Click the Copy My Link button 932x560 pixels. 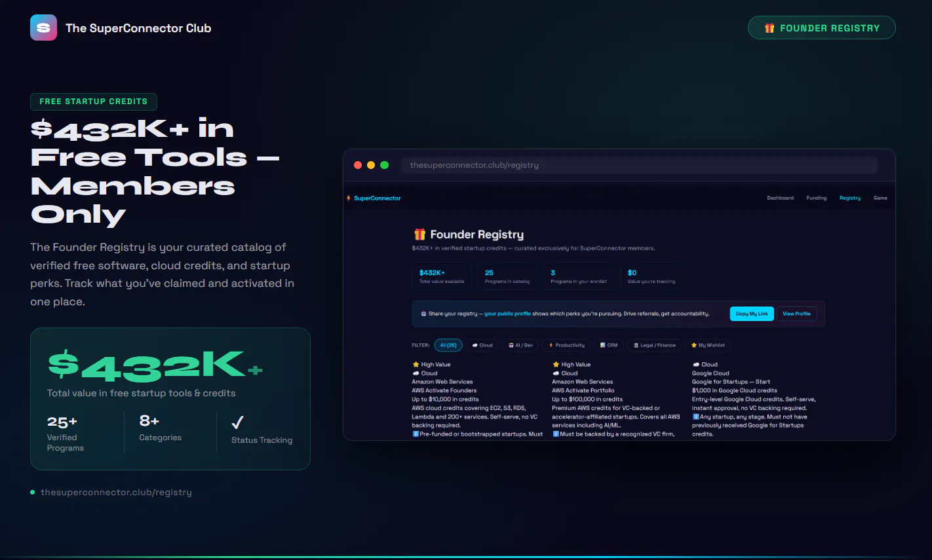point(752,314)
